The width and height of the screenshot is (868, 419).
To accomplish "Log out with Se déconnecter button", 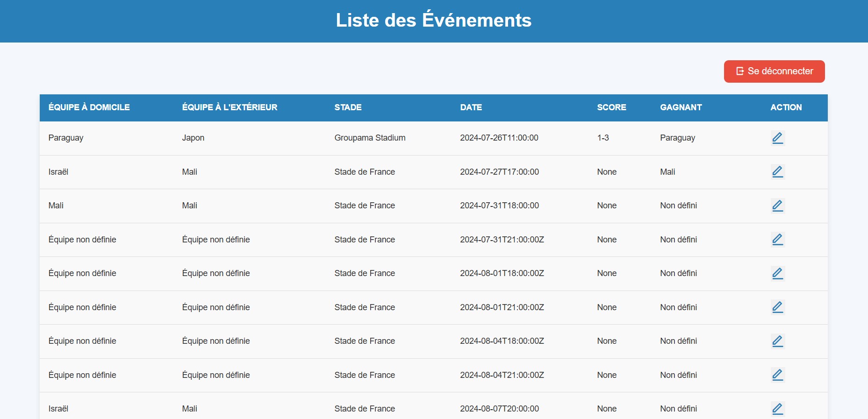I will click(x=774, y=71).
